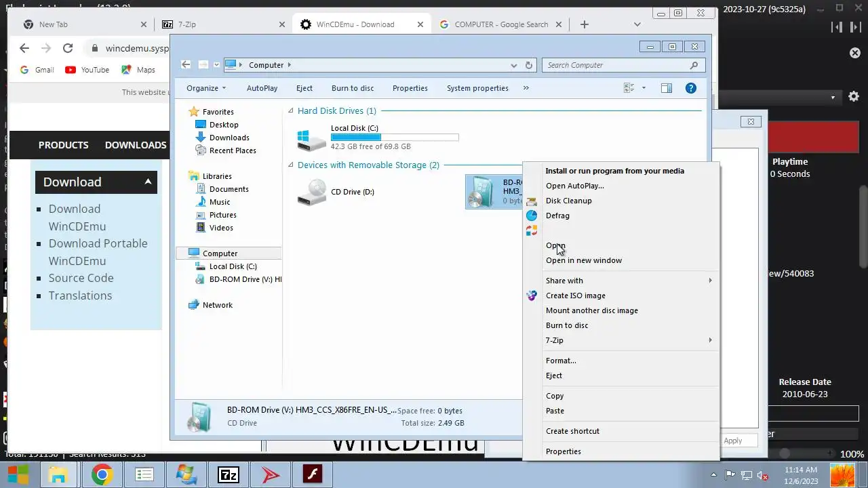The image size is (868, 488).
Task: Click the search magnifier icon in Explorer
Action: (694, 65)
